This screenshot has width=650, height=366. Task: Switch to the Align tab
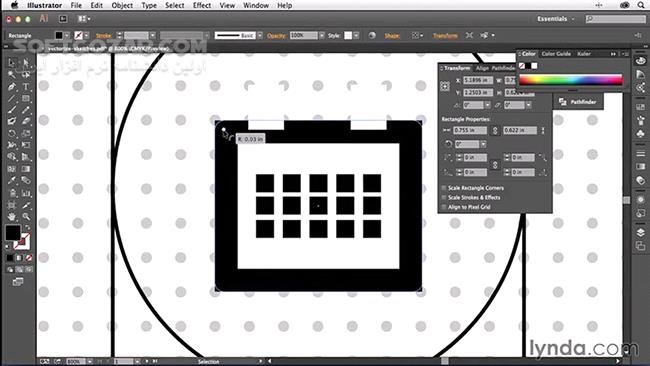[x=482, y=68]
